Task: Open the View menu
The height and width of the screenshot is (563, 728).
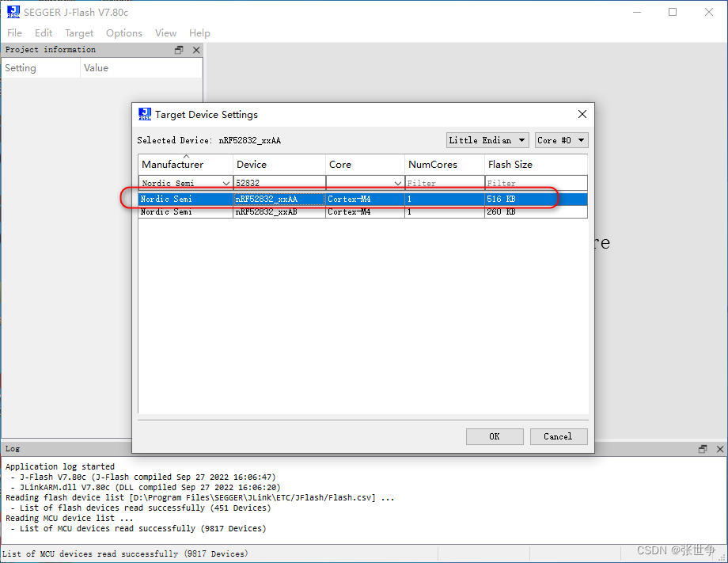Action: click(x=165, y=33)
